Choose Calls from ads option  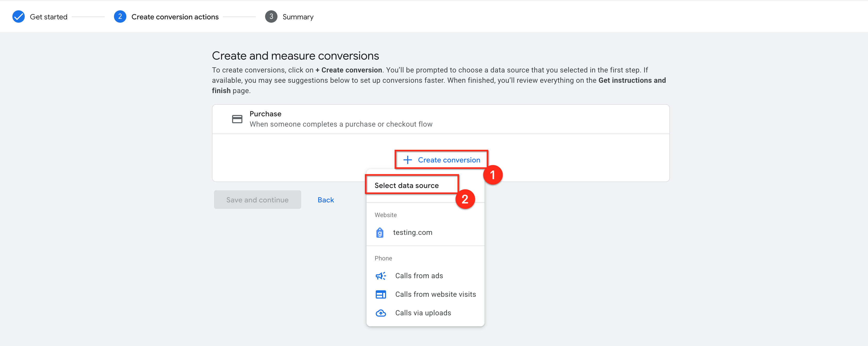(x=419, y=276)
